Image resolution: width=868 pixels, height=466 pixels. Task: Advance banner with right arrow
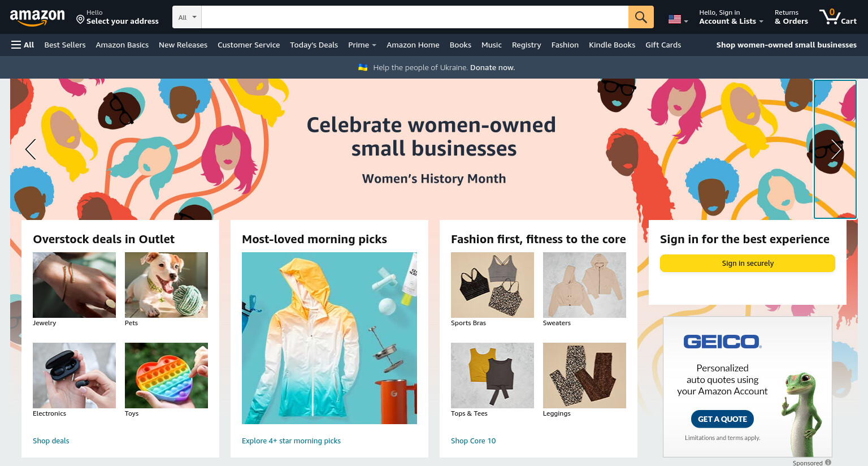tap(835, 149)
